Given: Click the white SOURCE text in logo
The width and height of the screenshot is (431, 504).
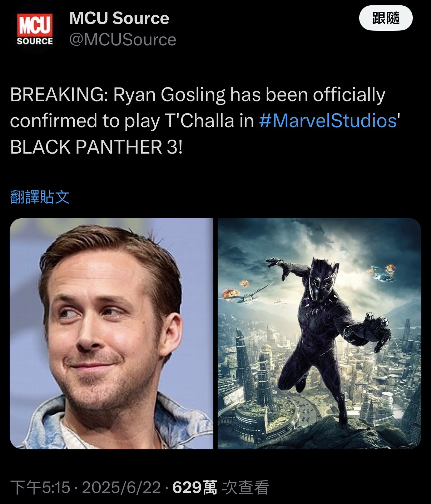Looking at the screenshot, I should pos(35,41).
